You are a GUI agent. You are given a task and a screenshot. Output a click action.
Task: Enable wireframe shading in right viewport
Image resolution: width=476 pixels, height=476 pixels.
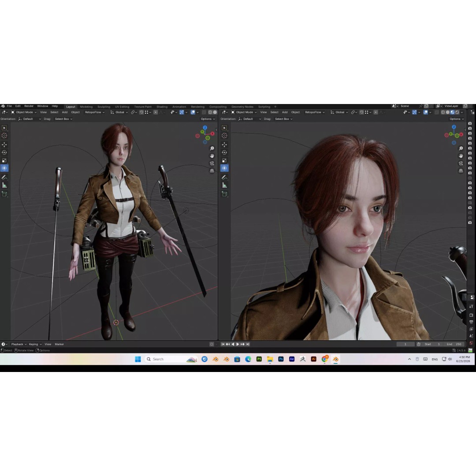click(x=443, y=112)
